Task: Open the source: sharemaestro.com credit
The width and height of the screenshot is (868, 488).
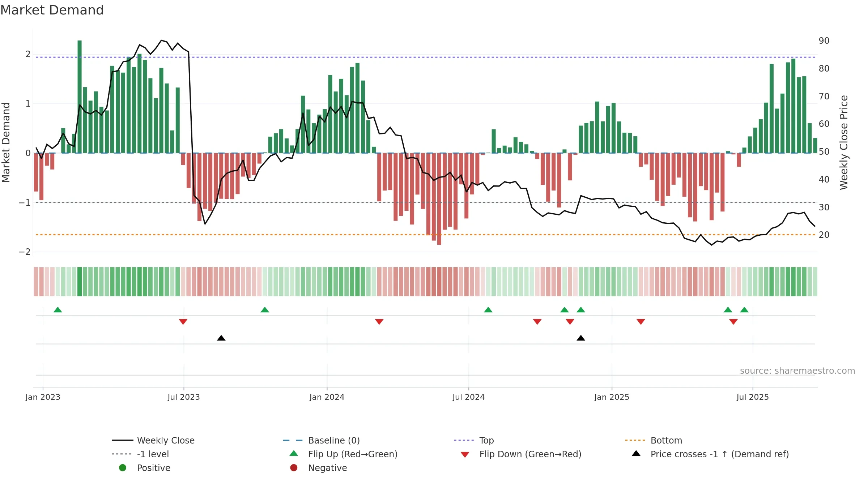Action: coord(797,371)
